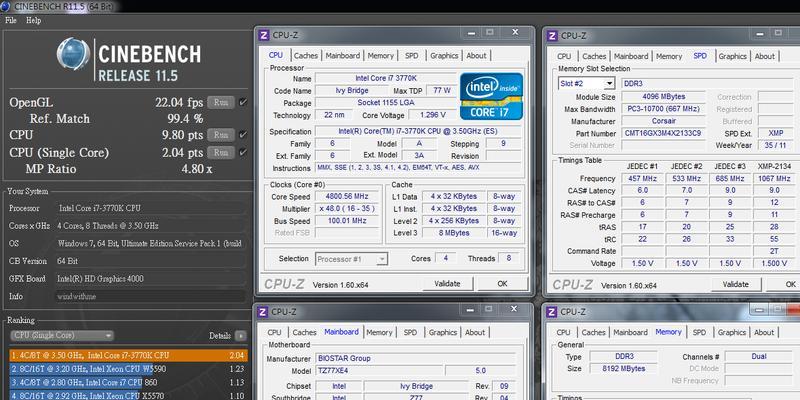Image resolution: width=800 pixels, height=400 pixels.
Task: Run the CPU (Single Core) benchmark
Action: [221, 152]
